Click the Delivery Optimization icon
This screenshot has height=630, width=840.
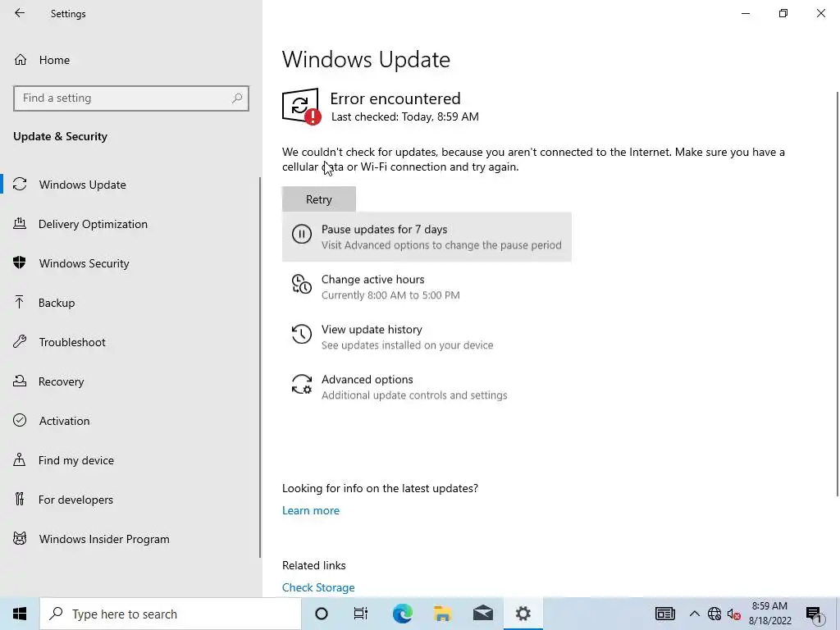pyautogui.click(x=20, y=223)
